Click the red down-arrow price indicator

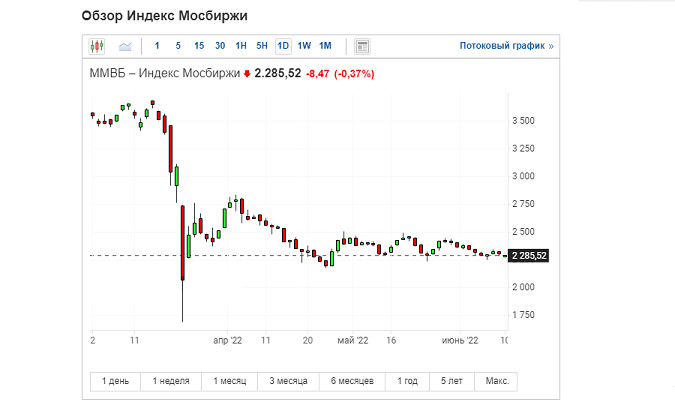(247, 74)
